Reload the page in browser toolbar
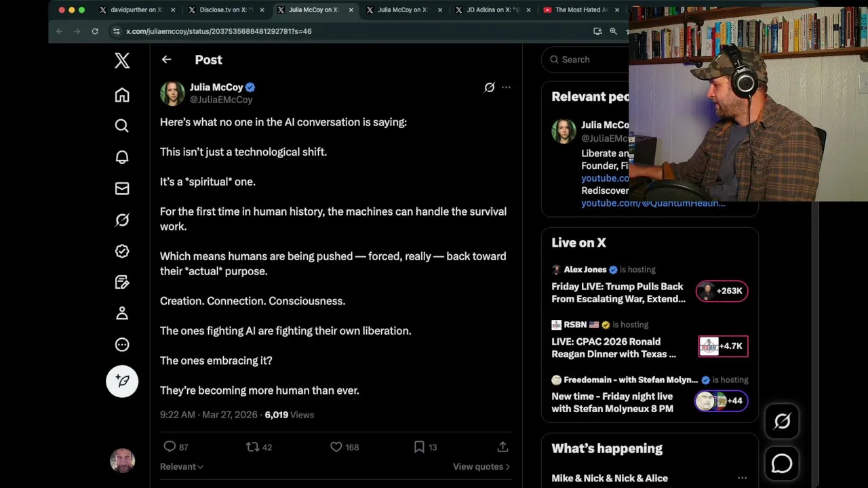 [95, 31]
